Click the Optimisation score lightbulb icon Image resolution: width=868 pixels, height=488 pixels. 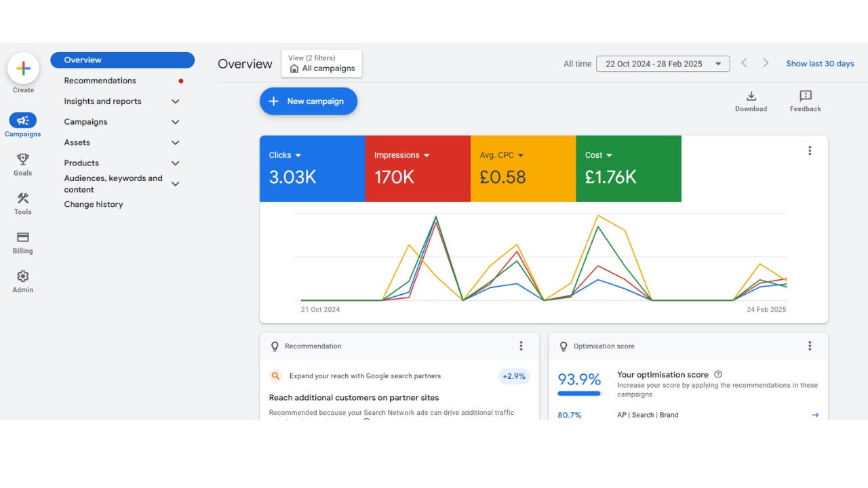coord(563,346)
